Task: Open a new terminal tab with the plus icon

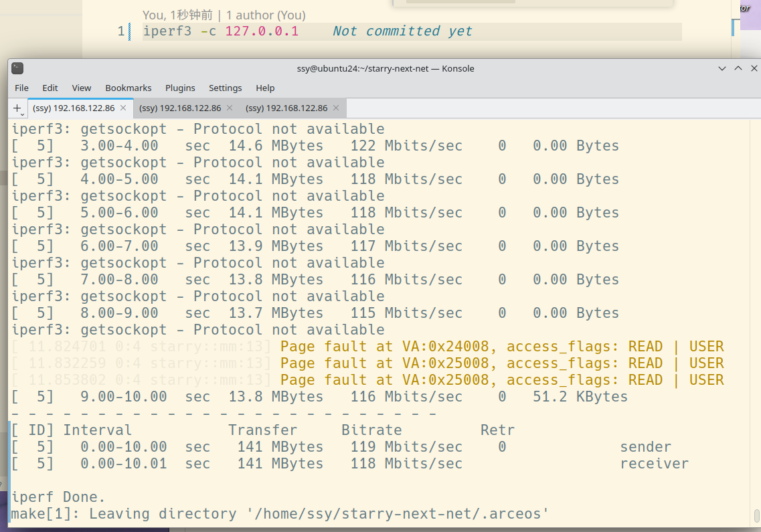Action: point(16,107)
